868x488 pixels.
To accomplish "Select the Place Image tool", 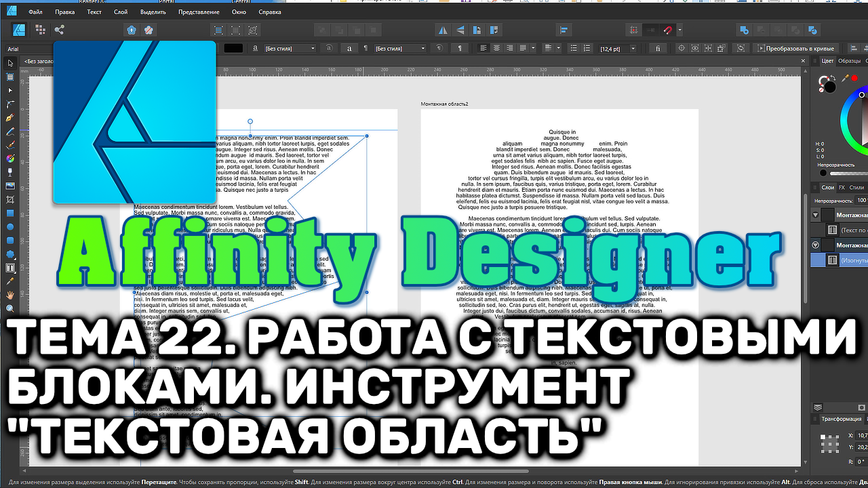I will tap(10, 186).
